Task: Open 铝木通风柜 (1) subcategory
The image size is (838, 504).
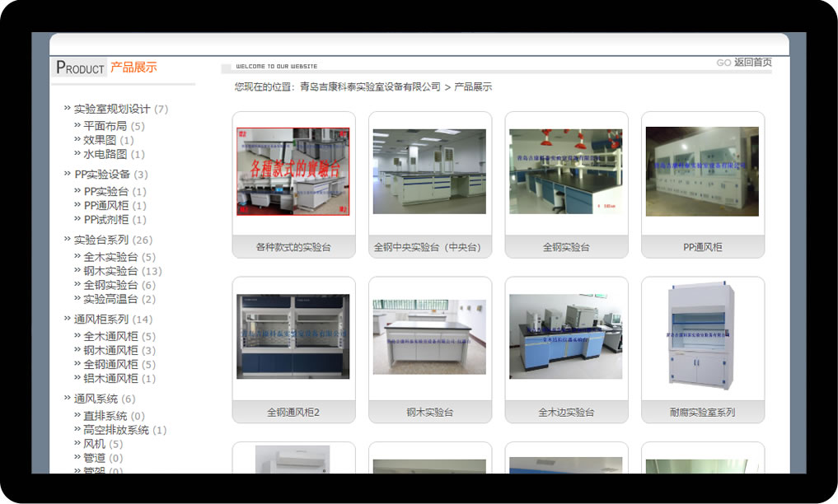Action: point(119,378)
